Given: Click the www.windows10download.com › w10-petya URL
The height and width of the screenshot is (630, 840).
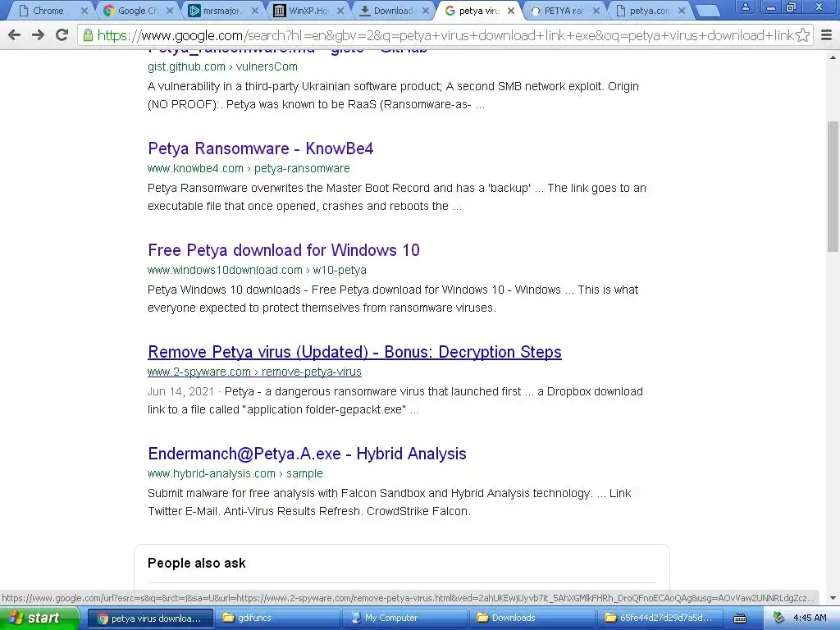Looking at the screenshot, I should click(257, 270).
